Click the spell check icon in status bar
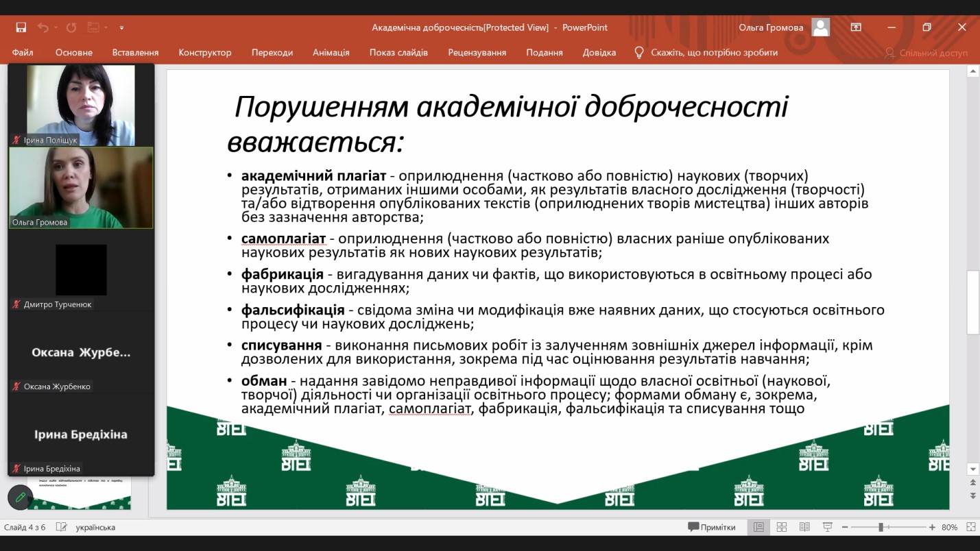The image size is (980, 551). click(62, 527)
